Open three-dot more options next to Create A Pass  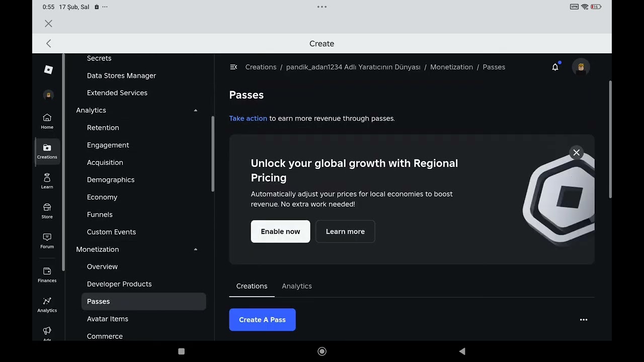[584, 320]
